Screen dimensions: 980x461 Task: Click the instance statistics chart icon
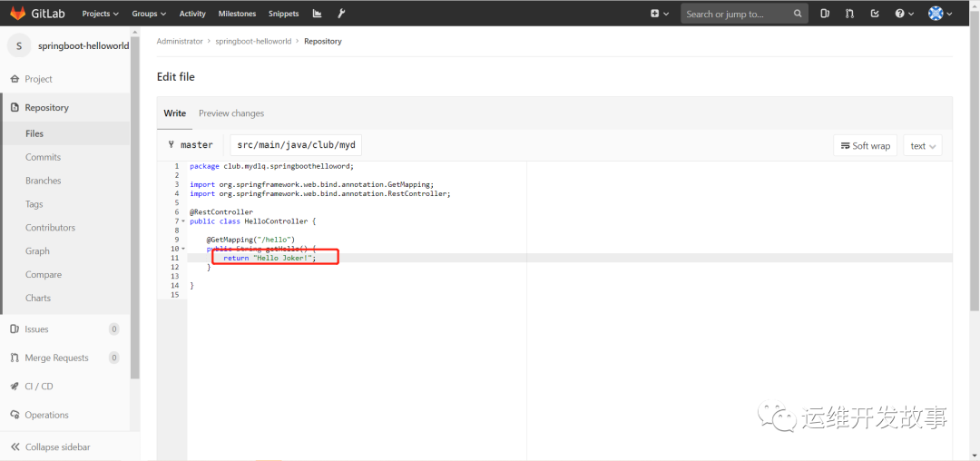(x=318, y=13)
